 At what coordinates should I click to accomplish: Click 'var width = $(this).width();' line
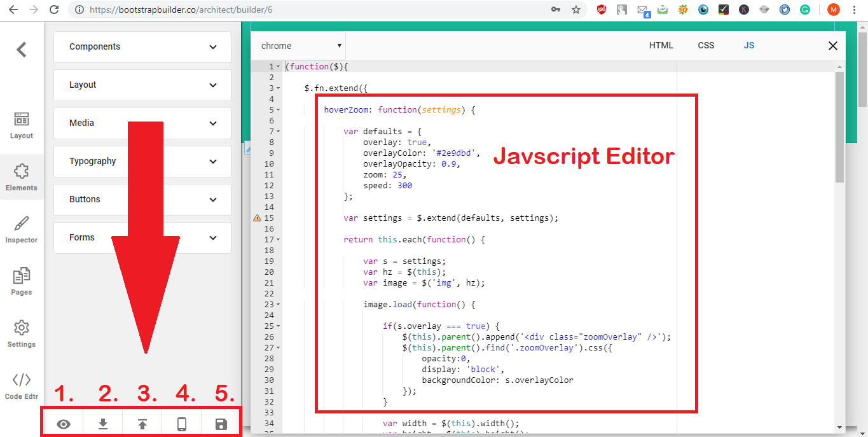(x=451, y=423)
